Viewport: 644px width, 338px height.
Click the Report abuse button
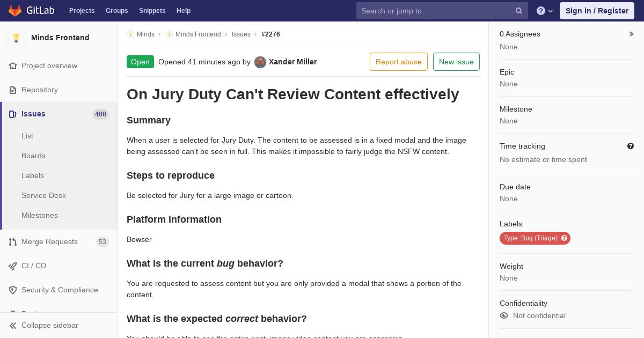click(x=399, y=62)
